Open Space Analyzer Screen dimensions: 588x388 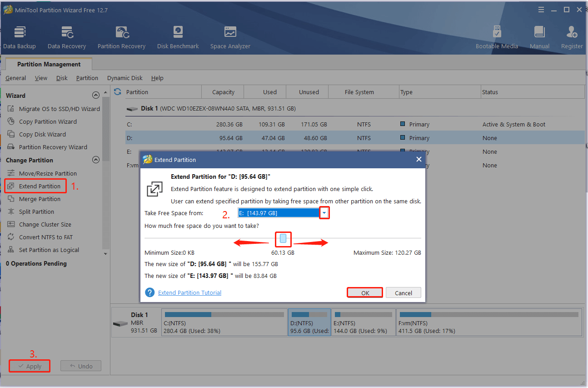coord(230,37)
